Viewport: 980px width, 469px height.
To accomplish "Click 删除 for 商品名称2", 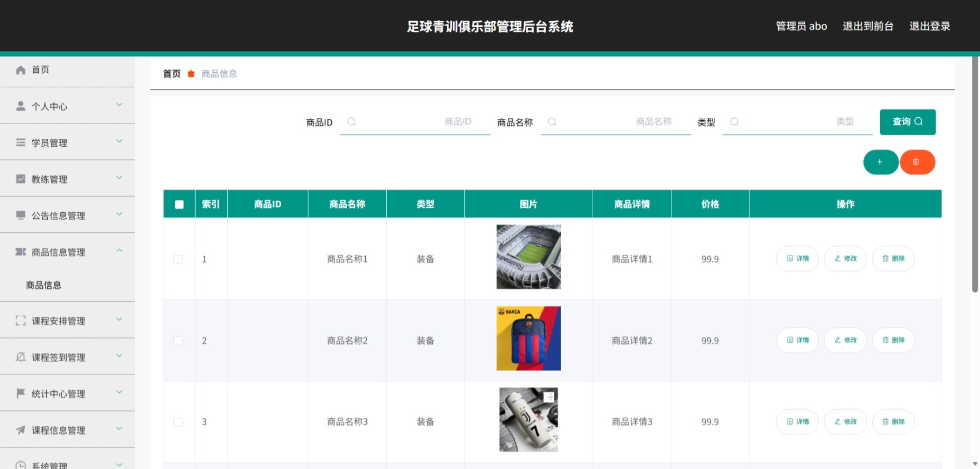I will 893,340.
